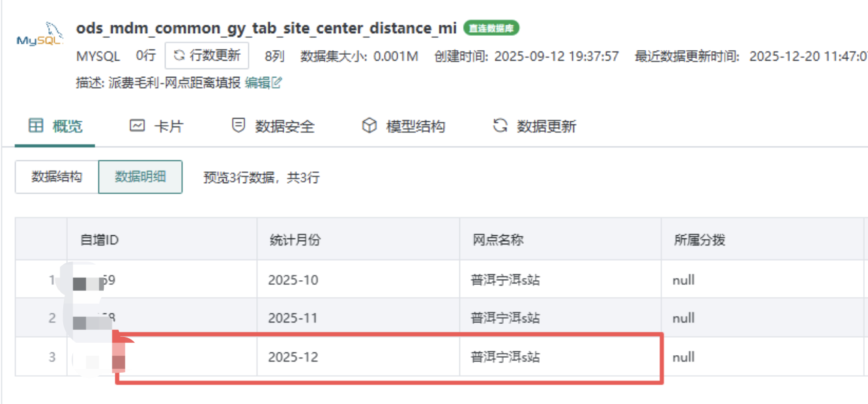The width and height of the screenshot is (868, 404).
Task: Click the pencil edit icon after 编辑
Action: tap(276, 83)
